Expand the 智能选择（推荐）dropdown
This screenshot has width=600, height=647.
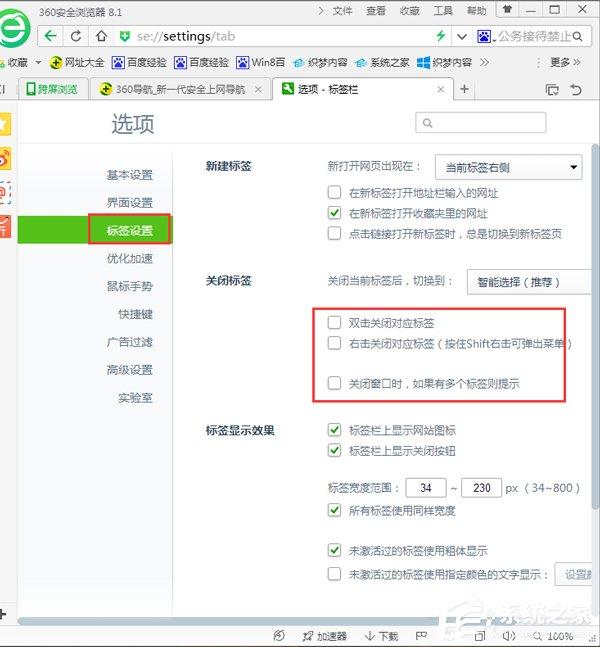(x=526, y=282)
